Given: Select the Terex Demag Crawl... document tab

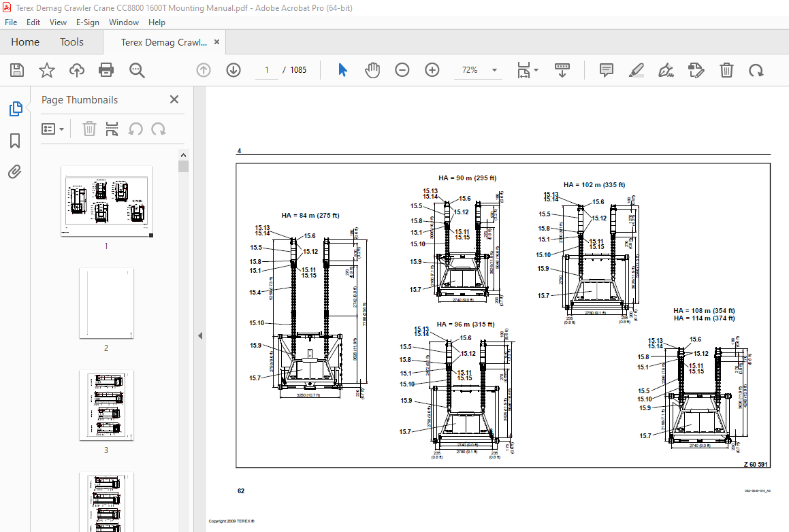Looking at the screenshot, I should [163, 42].
